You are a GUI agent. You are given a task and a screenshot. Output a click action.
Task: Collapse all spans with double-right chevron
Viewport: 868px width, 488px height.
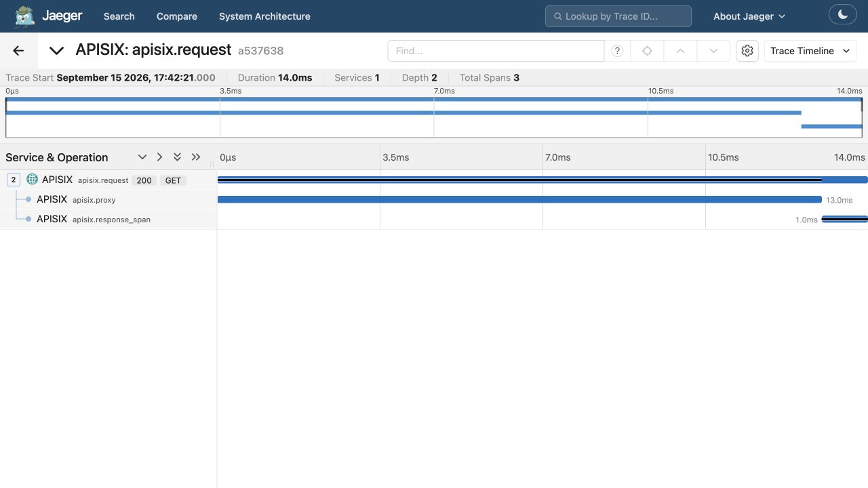(196, 157)
